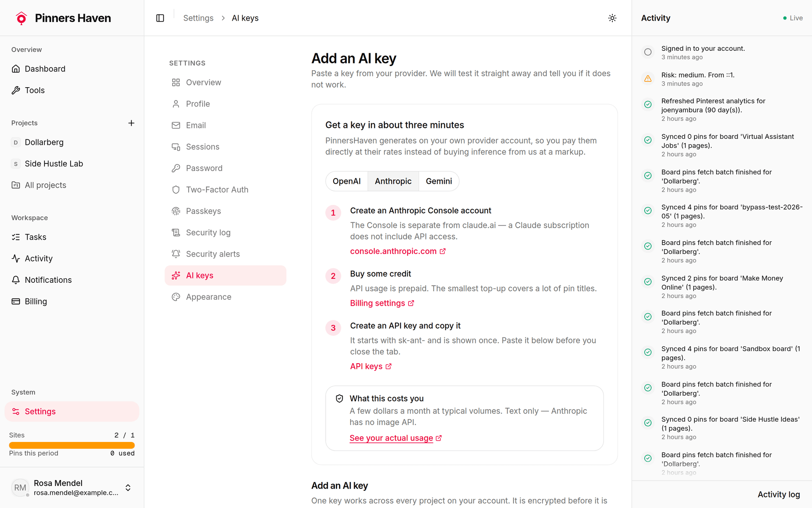Screen dimensions: 812x508
Task: Select the Anthropic provider tab
Action: (393, 181)
